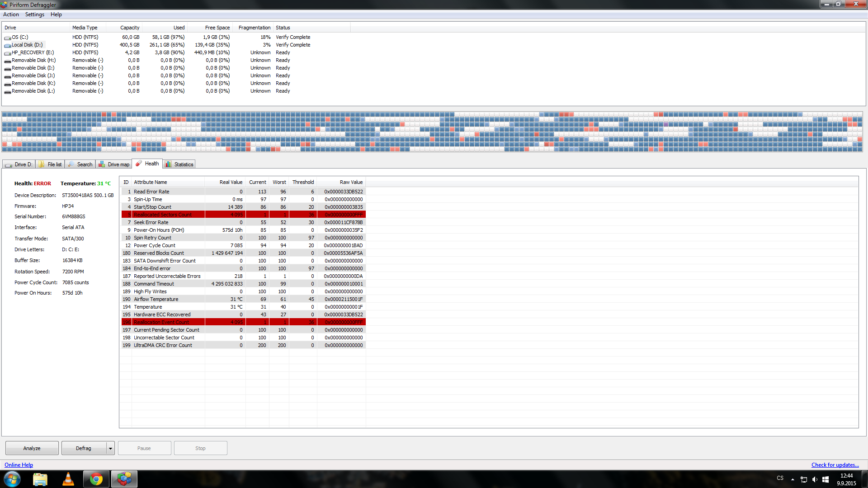
Task: Open the Defrag options dropdown arrow
Action: 110,448
